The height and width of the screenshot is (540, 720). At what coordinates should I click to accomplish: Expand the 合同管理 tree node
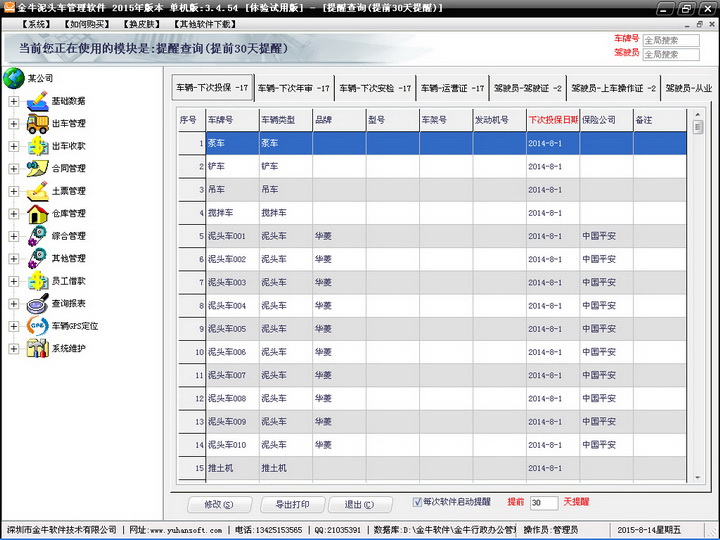coord(14,169)
